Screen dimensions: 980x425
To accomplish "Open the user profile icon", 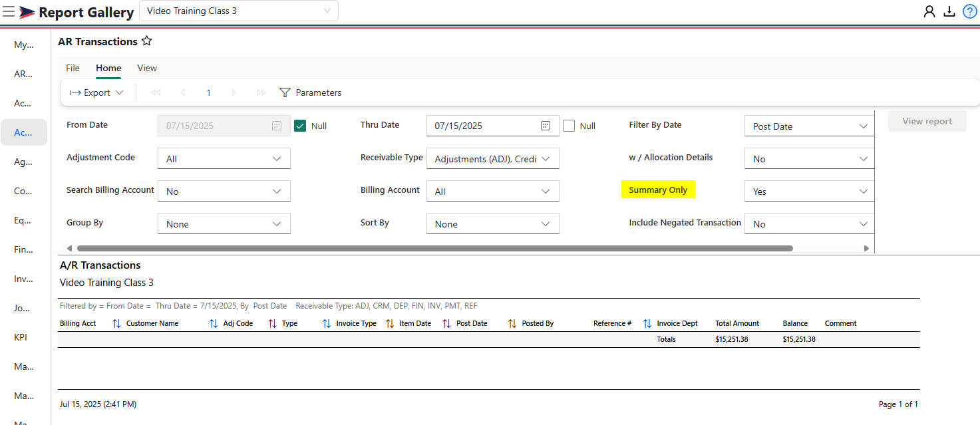I will (x=929, y=11).
